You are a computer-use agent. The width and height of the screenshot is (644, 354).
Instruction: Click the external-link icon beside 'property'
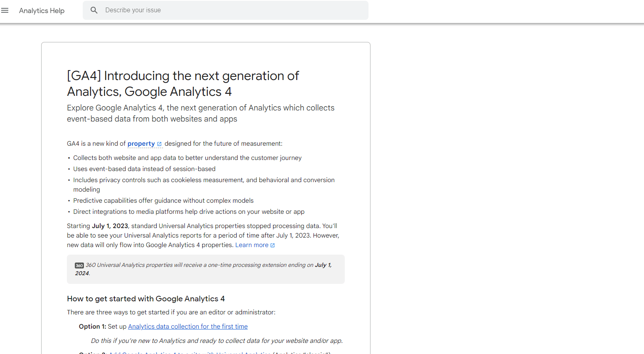(160, 144)
